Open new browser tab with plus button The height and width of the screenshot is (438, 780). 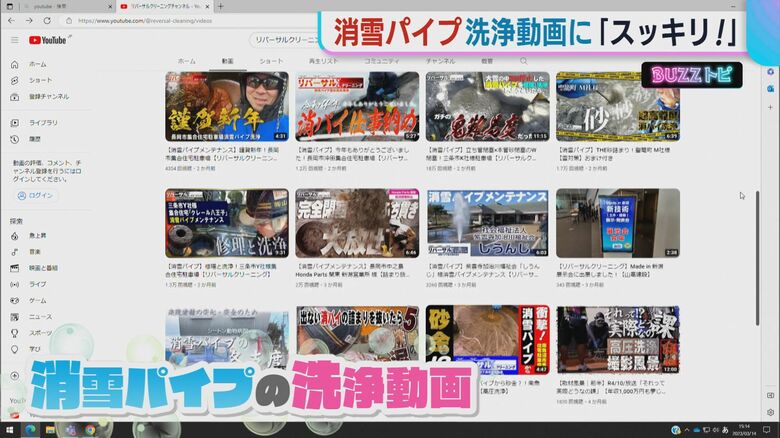click(x=220, y=6)
